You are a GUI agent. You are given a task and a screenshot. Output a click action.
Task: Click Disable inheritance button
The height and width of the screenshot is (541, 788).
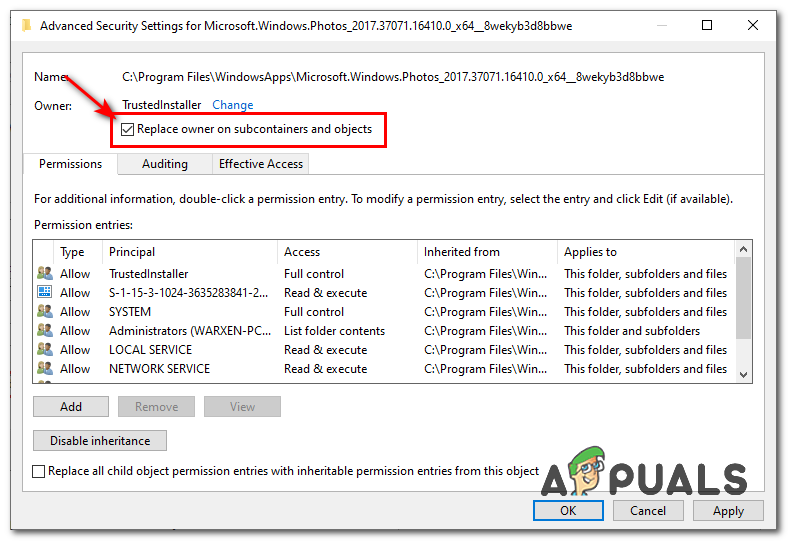[100, 441]
